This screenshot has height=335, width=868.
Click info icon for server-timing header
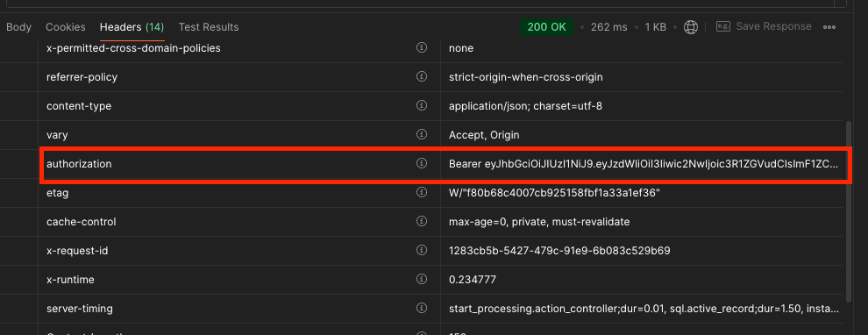click(x=421, y=308)
